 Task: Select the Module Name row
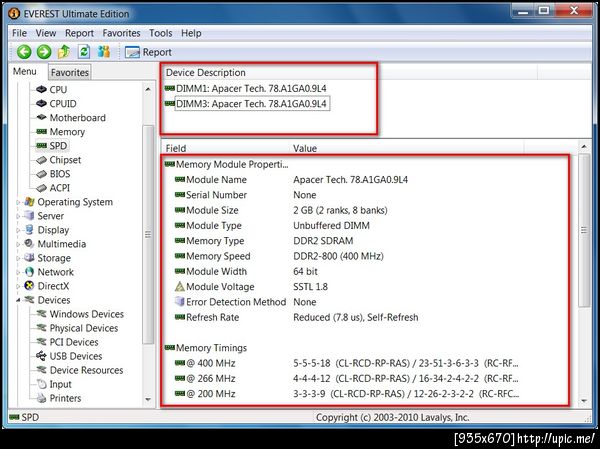[291, 180]
